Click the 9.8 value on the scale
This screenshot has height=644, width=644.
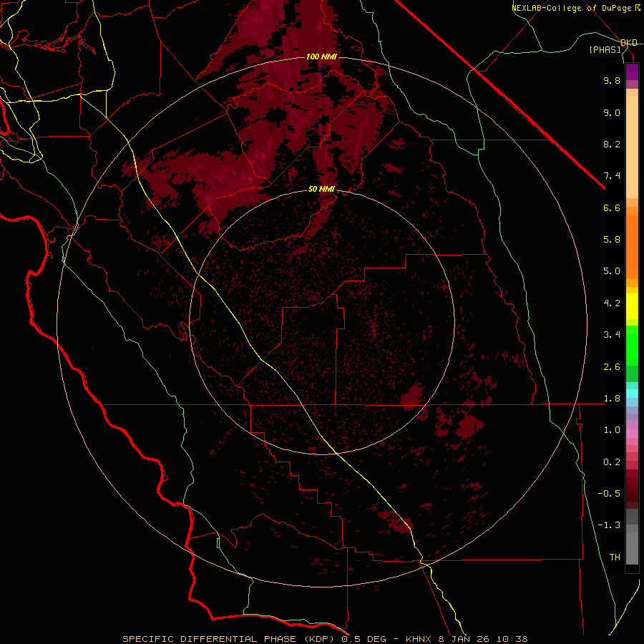(612, 80)
